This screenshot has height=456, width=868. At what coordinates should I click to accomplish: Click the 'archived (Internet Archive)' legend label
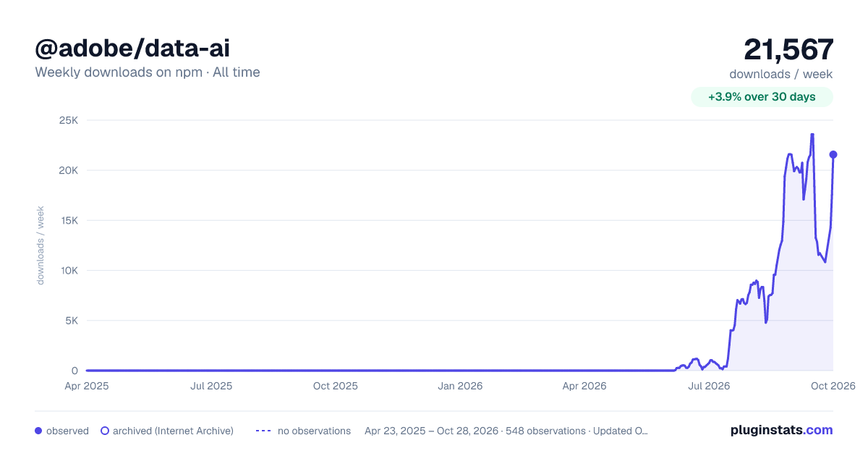(x=173, y=431)
